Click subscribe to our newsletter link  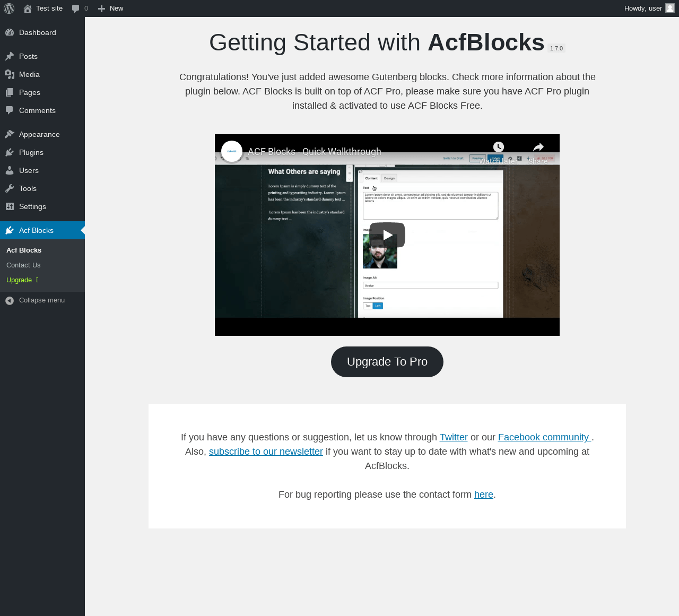266,452
